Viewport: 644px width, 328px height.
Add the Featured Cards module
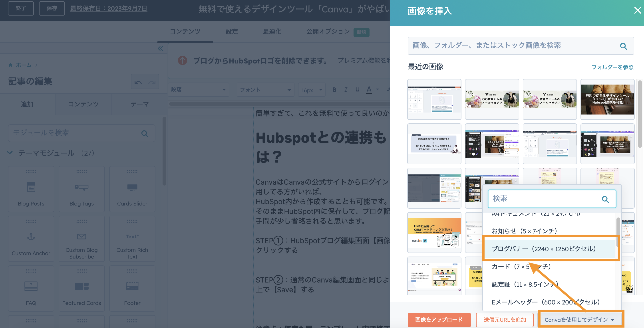[81, 288]
